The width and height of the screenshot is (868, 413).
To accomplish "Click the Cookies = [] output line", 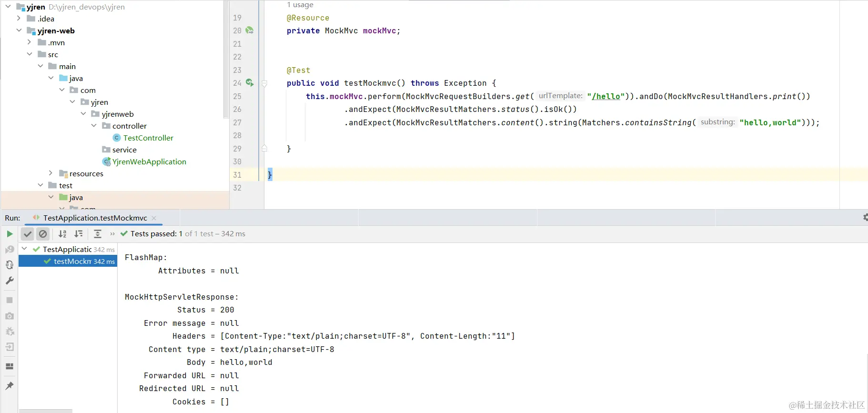I will point(201,402).
